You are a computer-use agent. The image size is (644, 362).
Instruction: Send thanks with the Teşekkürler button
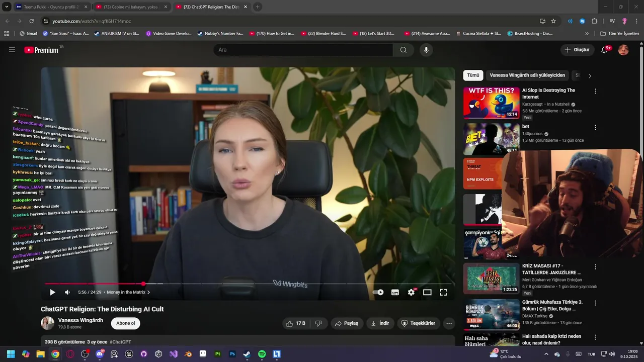click(418, 323)
